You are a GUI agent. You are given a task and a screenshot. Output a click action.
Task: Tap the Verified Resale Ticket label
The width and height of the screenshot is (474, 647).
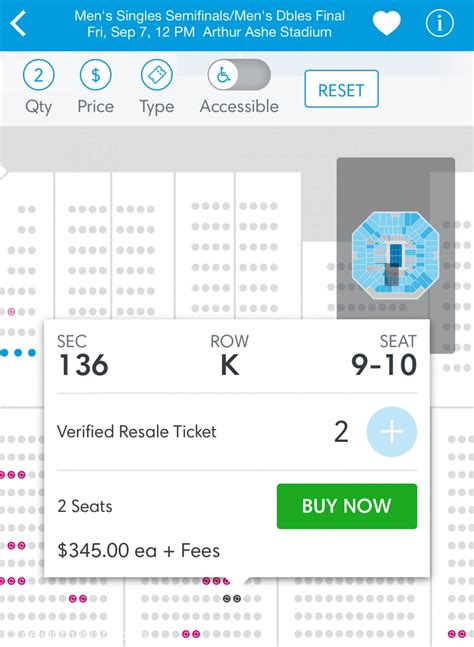[x=137, y=432]
